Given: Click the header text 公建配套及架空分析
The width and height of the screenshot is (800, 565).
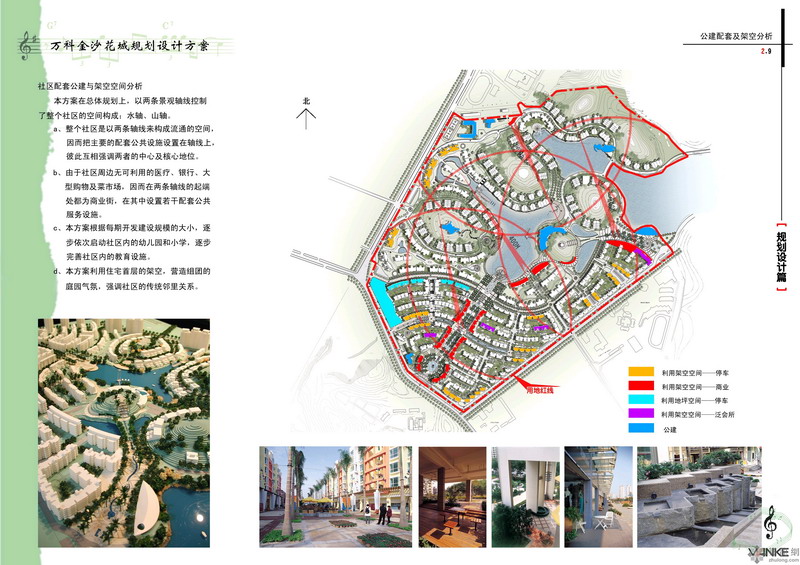Looking at the screenshot, I should pyautogui.click(x=736, y=36).
